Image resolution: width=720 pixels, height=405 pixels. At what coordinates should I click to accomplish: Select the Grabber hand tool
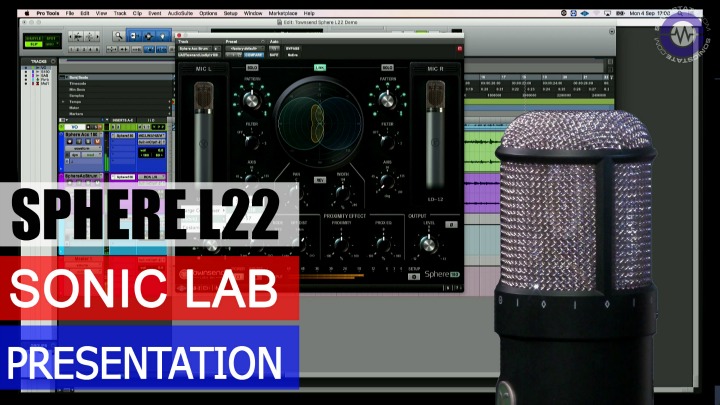coord(163,36)
